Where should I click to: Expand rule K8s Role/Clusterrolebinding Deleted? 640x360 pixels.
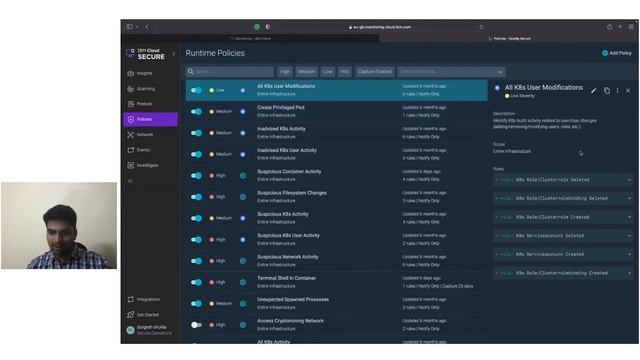563,198
